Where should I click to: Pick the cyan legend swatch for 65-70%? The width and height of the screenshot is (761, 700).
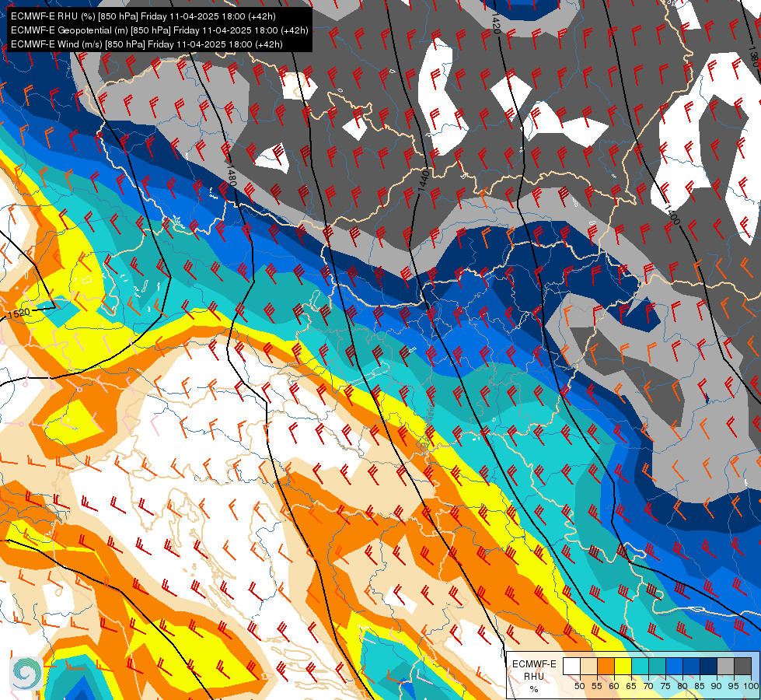click(641, 666)
